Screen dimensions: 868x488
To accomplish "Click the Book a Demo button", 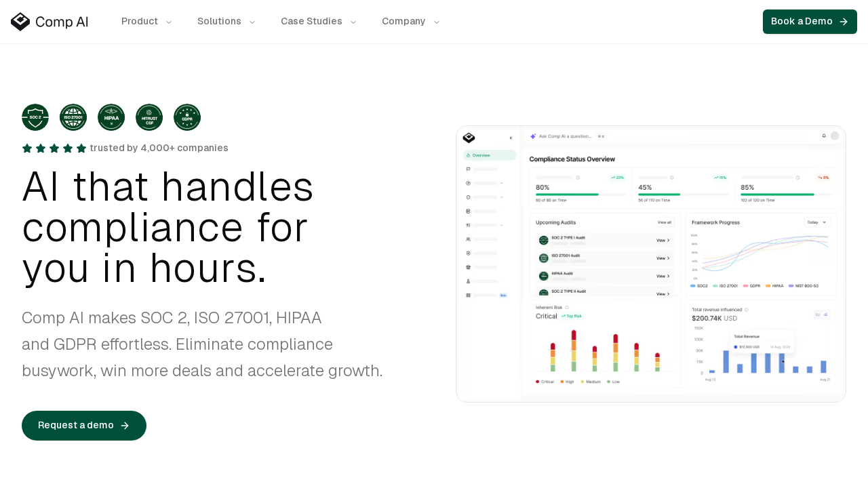I will pos(809,22).
